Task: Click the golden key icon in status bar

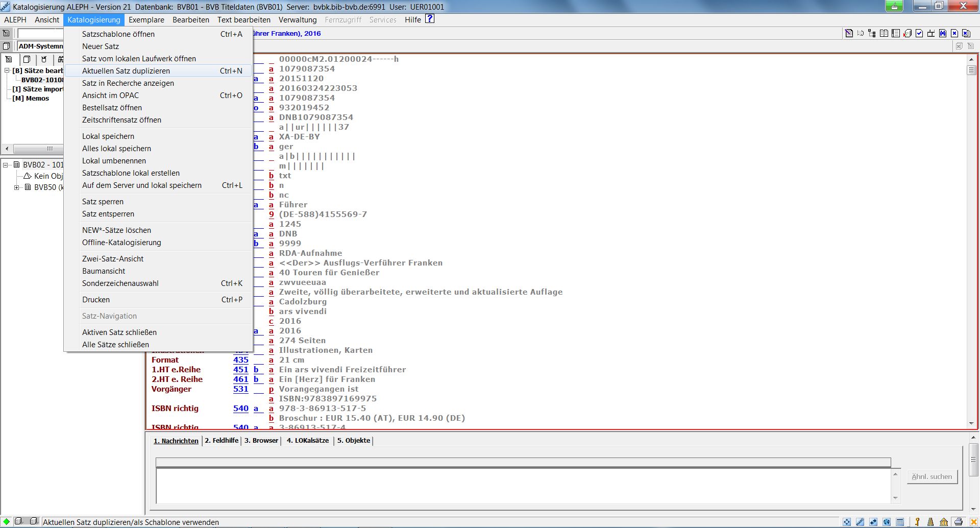Action: tap(917, 522)
